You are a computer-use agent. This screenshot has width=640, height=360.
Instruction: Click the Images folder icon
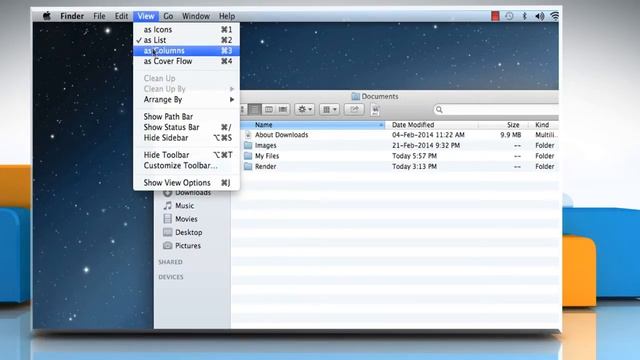tap(248, 145)
